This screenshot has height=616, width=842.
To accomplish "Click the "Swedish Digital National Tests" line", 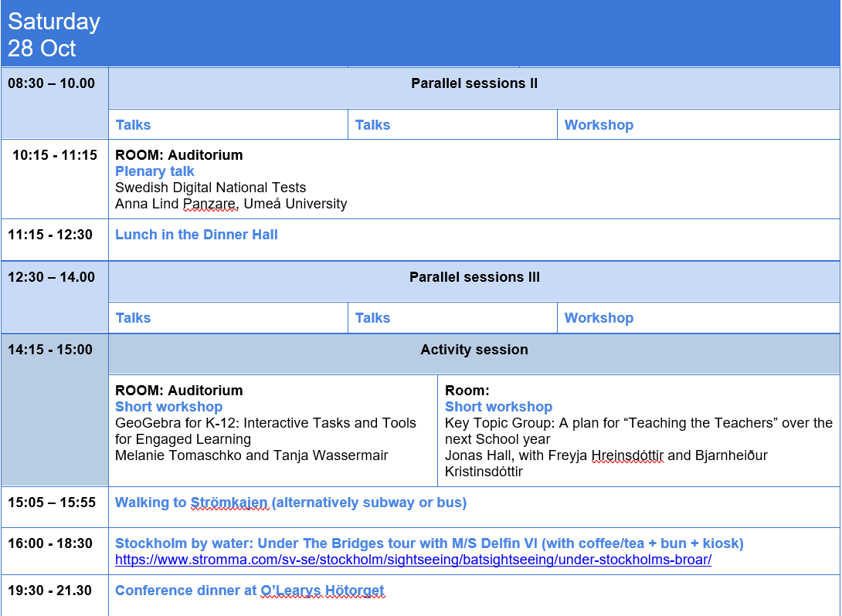I will pyautogui.click(x=210, y=188).
